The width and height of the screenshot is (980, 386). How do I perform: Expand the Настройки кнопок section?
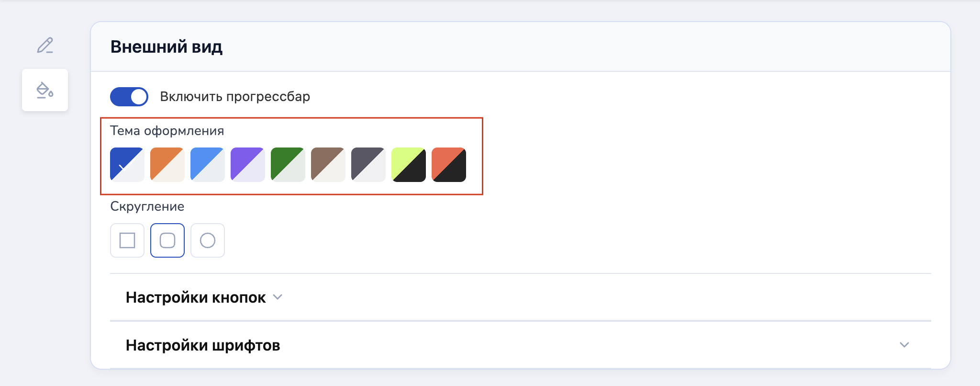[196, 297]
